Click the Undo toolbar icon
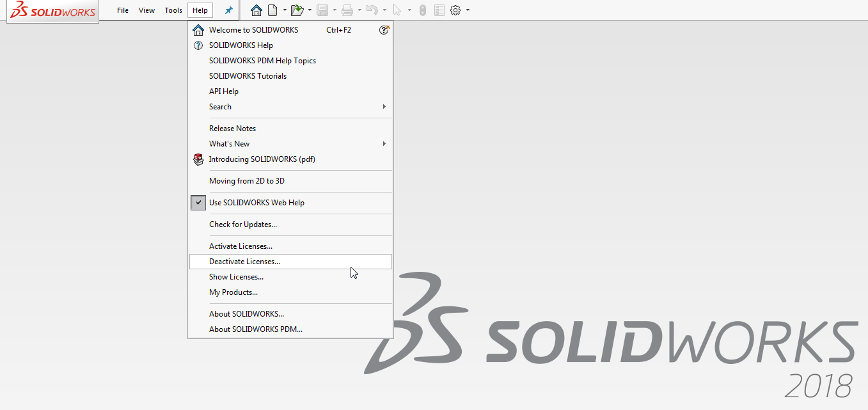This screenshot has height=410, width=868. (373, 10)
